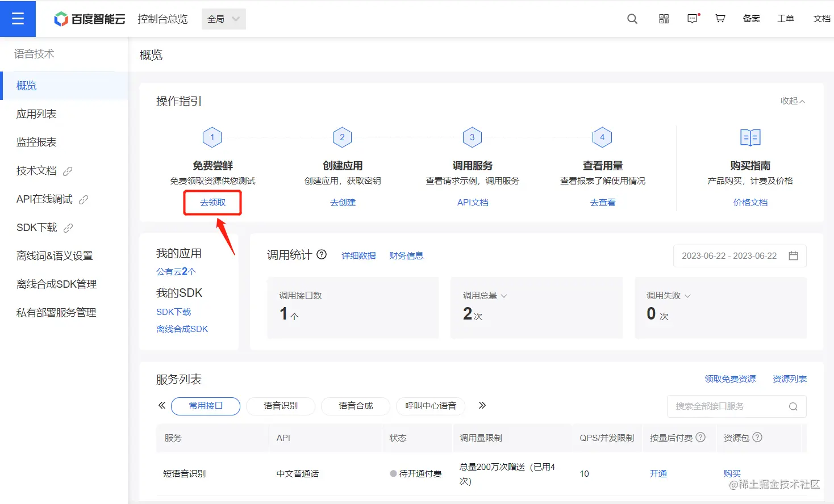Open 控制台总览 in the top bar
Screen dimensions: 834x504
tap(162, 19)
